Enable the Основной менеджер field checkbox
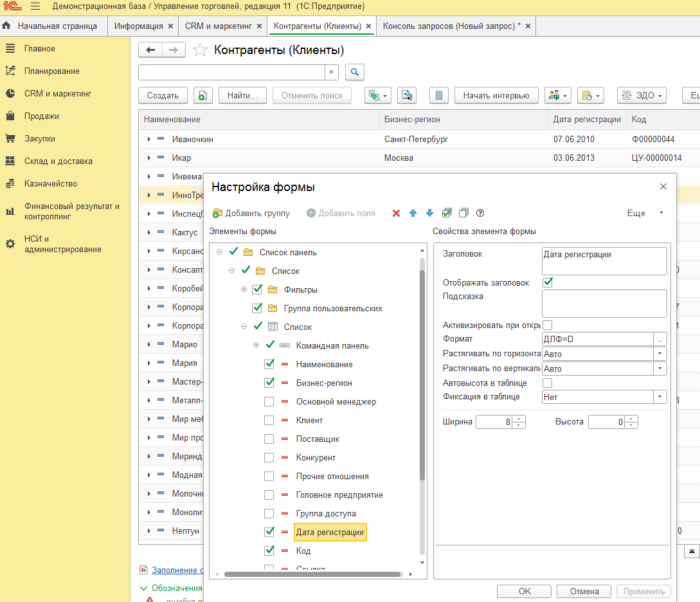 269,402
